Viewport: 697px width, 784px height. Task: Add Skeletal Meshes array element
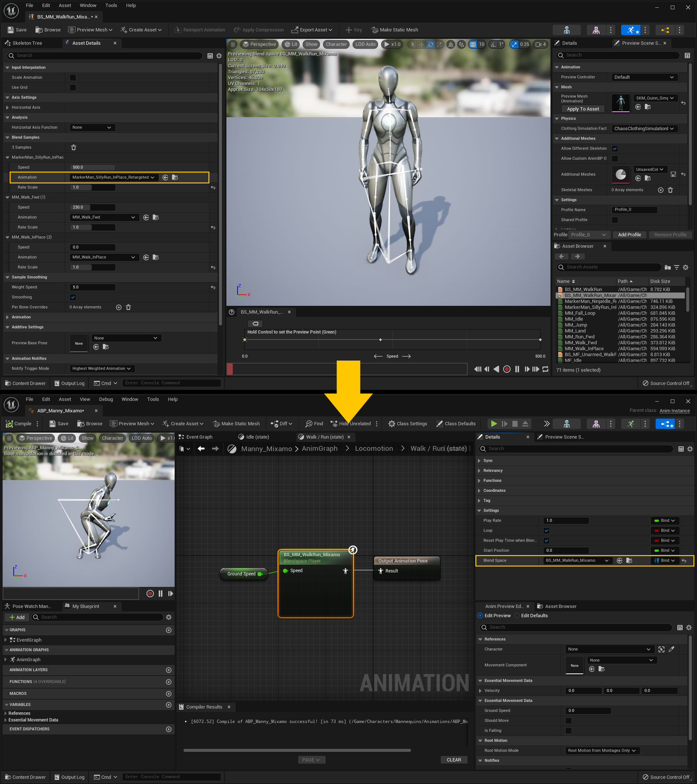pos(660,190)
